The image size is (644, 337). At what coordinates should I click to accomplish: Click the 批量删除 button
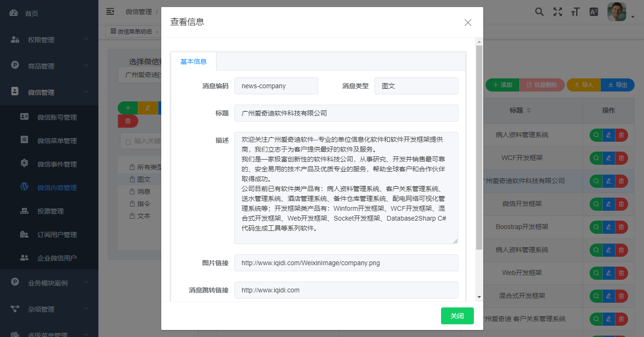542,85
